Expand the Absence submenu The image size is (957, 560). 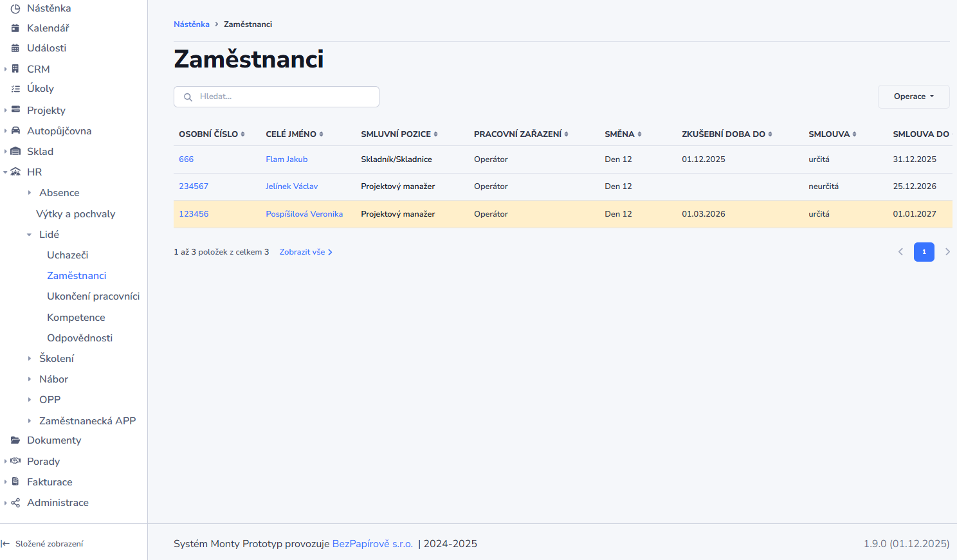tap(30, 193)
